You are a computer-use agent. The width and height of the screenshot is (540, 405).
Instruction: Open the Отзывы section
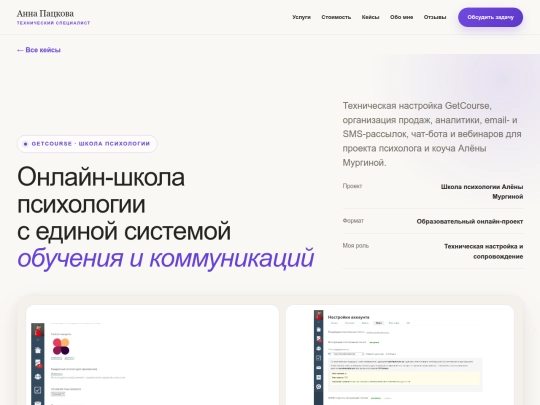click(x=435, y=17)
